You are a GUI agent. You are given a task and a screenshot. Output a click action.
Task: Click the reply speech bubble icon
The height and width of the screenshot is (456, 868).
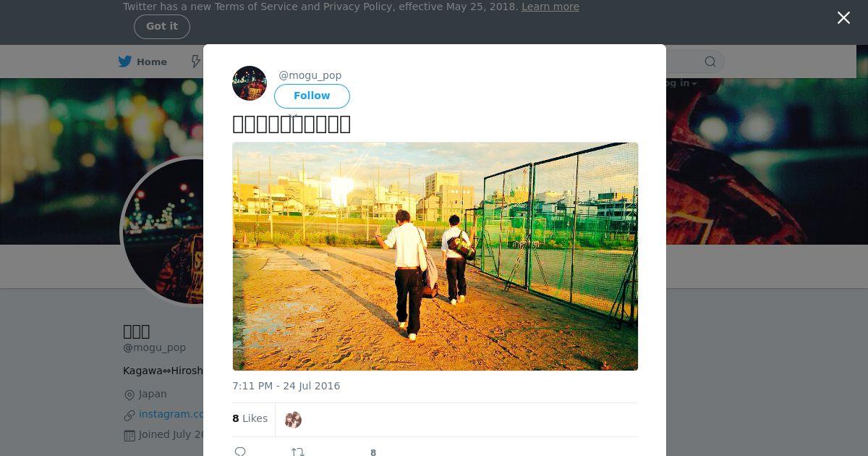[x=240, y=452]
